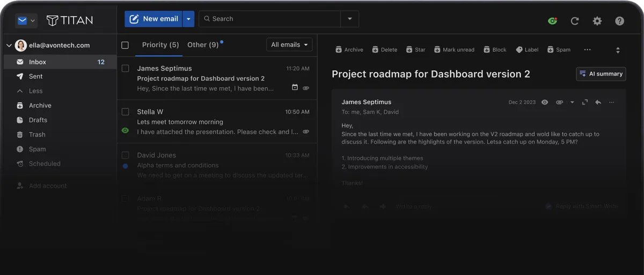644x275 pixels.
Task: Open the AI summary
Action: (601, 74)
